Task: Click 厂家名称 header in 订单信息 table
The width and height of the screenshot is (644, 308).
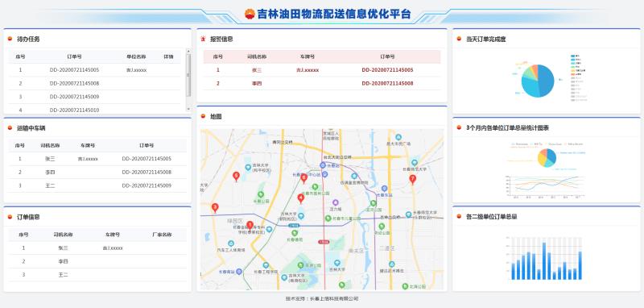Action: 162,235
